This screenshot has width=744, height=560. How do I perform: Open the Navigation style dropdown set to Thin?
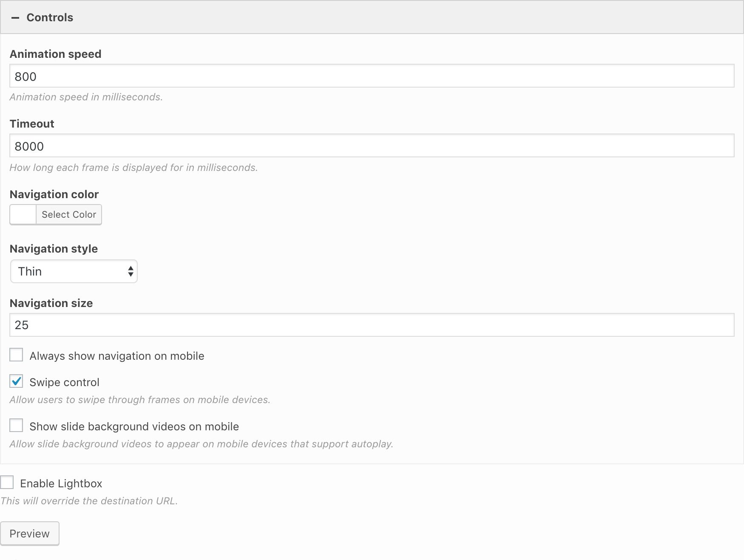pyautogui.click(x=74, y=271)
